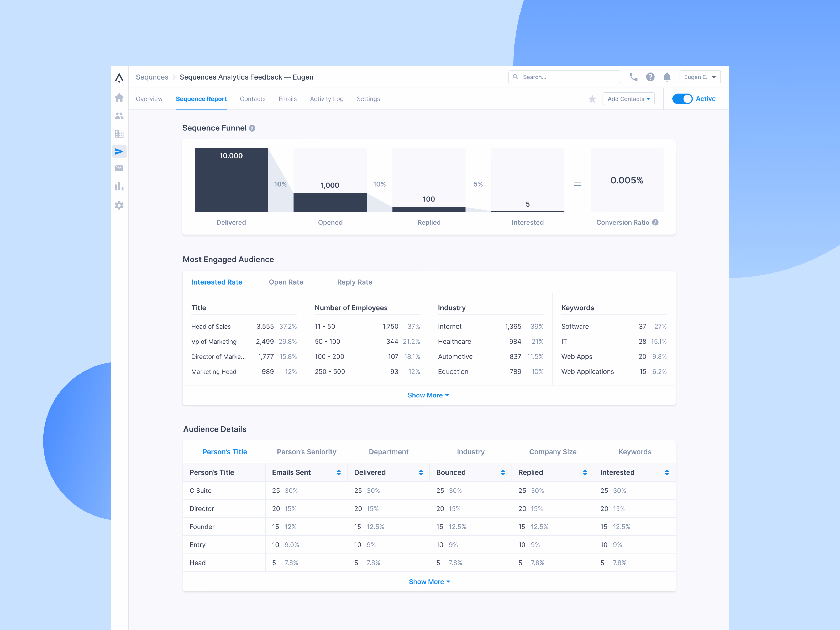Click the Head of Sales row

(x=244, y=327)
